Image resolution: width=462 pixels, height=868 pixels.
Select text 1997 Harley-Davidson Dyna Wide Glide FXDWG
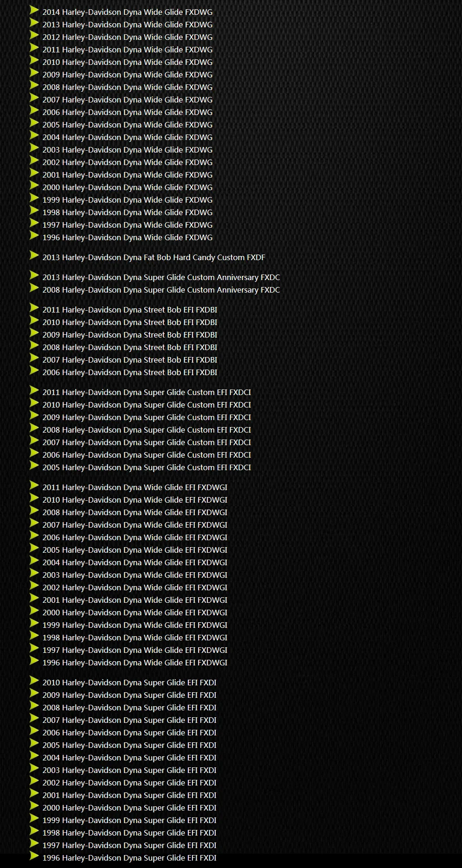pos(128,225)
